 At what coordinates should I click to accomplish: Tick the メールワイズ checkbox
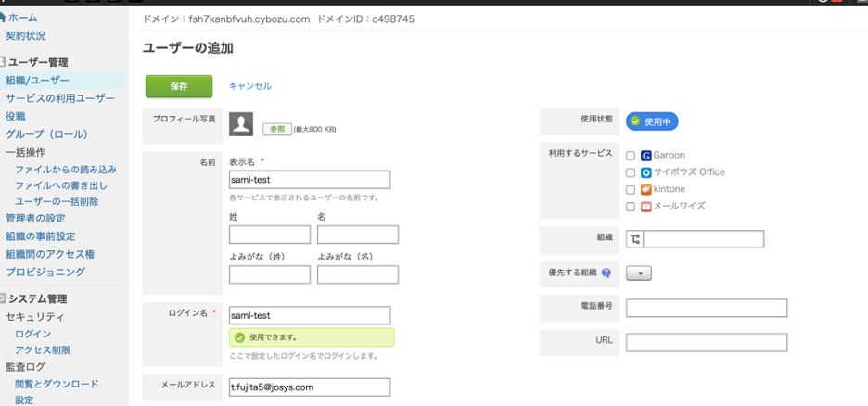tap(631, 207)
